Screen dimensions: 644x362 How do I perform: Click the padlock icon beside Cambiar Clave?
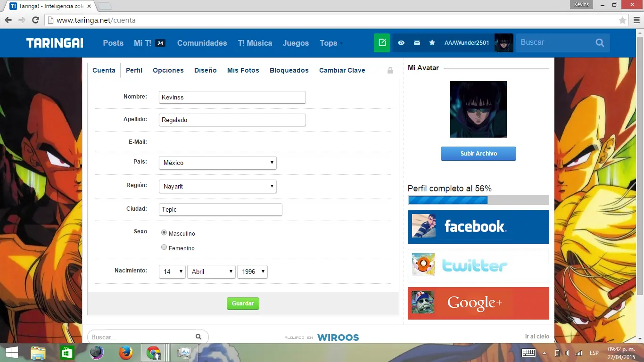390,70
